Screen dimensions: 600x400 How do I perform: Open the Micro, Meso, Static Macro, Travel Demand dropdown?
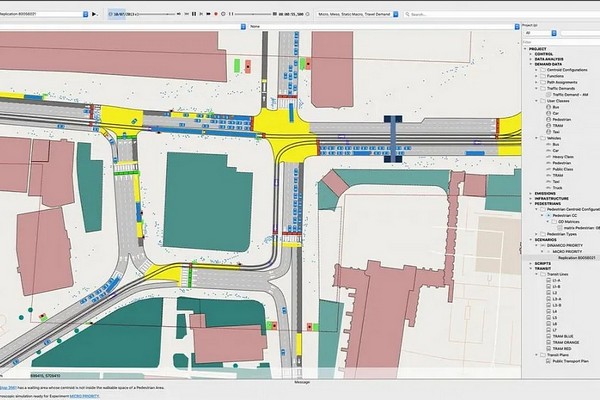(x=396, y=14)
